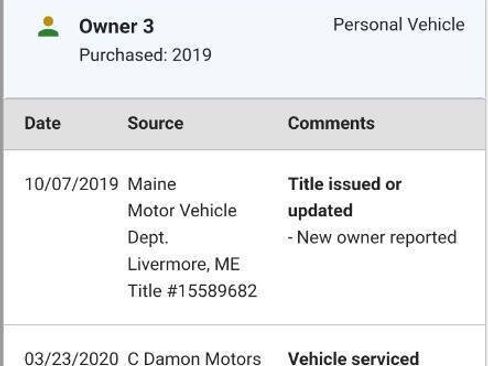Screen dimensions: 488x366
Task: Click the Motor Vehicle text line
Action: [182, 211]
